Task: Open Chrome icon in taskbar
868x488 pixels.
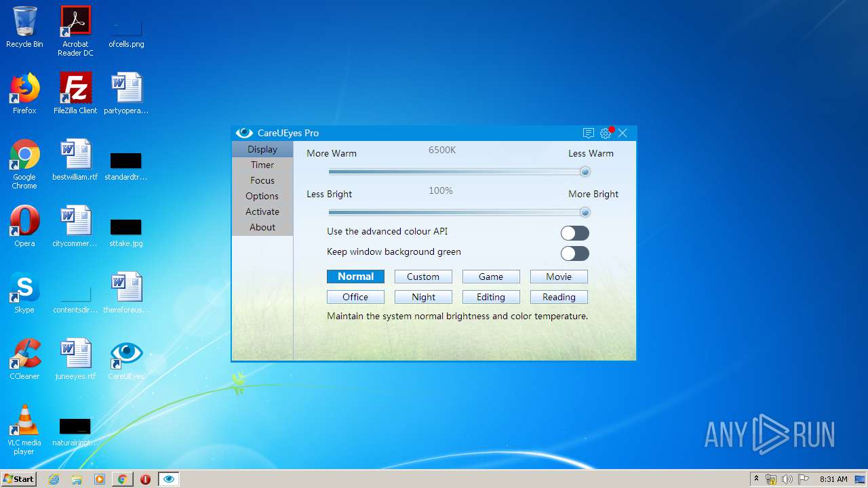Action: point(123,479)
